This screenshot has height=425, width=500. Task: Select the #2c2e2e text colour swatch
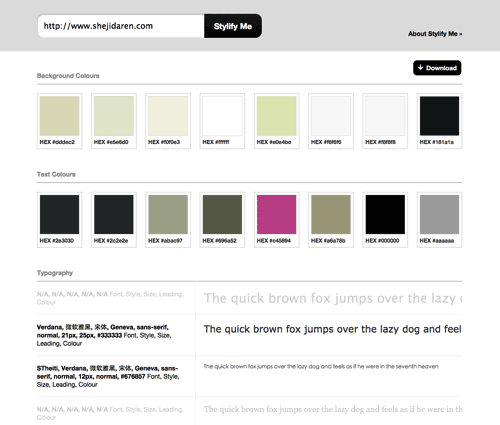pyautogui.click(x=114, y=220)
